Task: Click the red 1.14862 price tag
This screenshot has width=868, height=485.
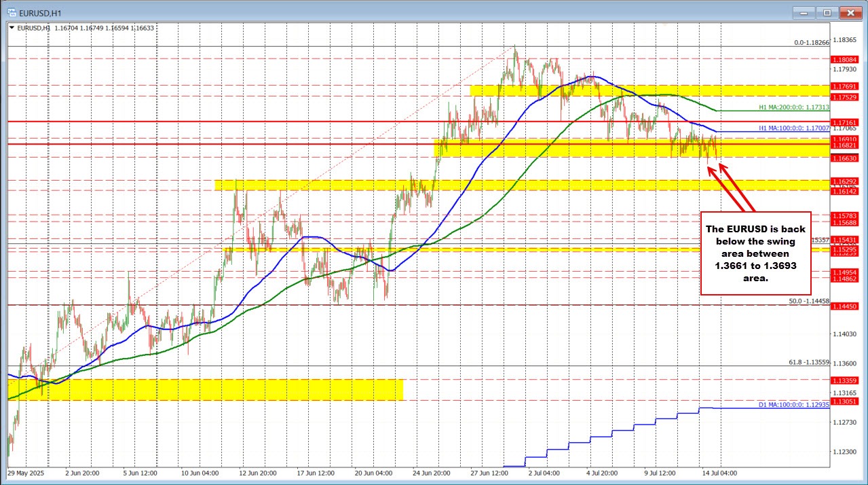Action: 845,279
